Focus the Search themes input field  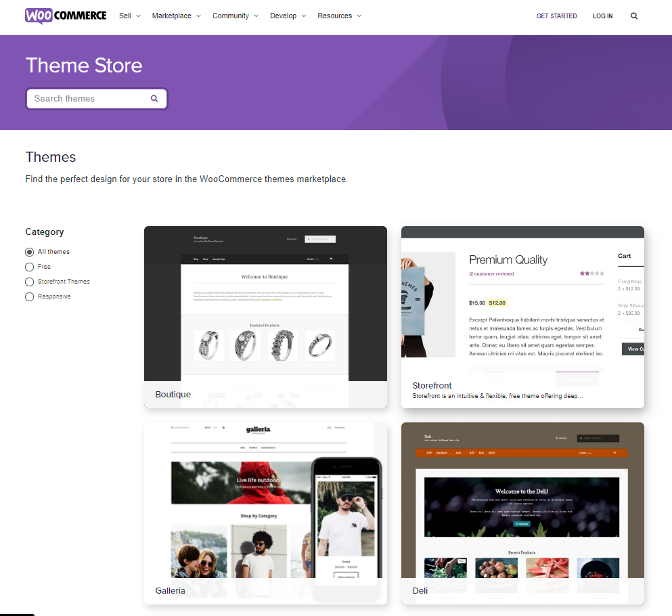[96, 99]
